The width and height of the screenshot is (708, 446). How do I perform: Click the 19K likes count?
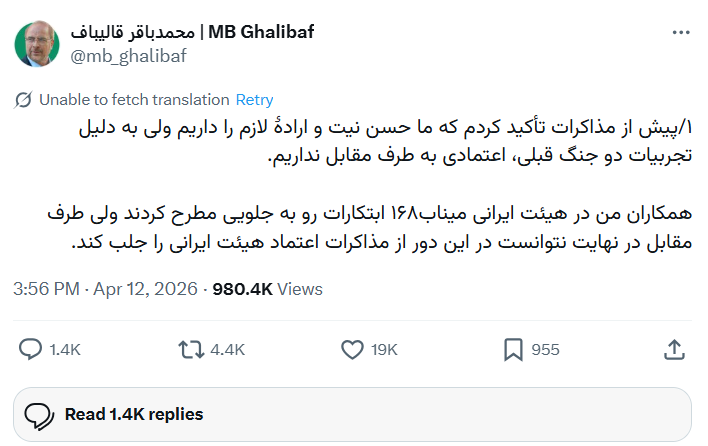(384, 350)
